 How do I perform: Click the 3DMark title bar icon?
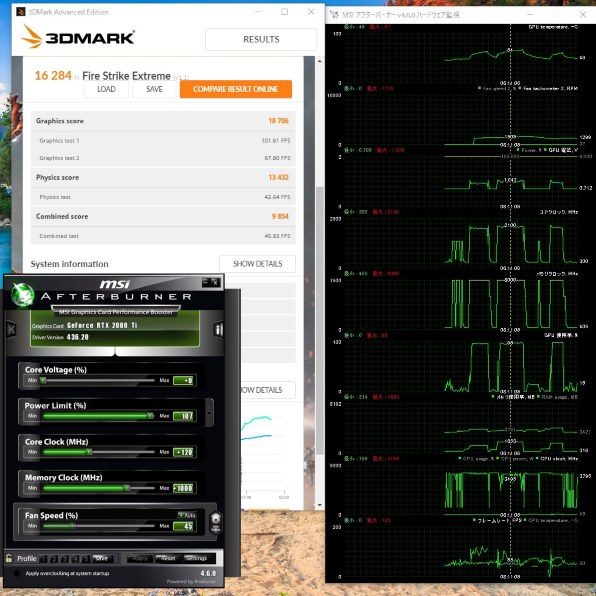tap(21, 12)
